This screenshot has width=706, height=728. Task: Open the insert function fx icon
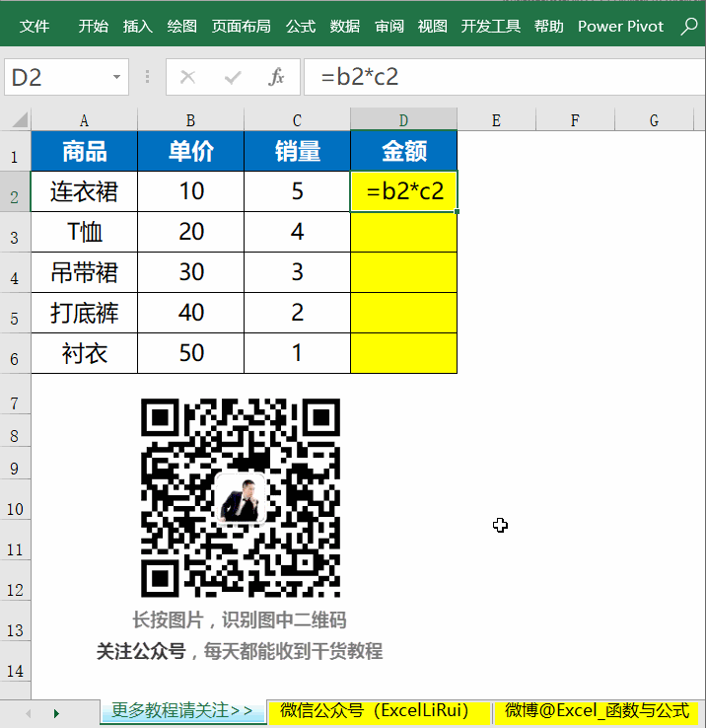[276, 77]
